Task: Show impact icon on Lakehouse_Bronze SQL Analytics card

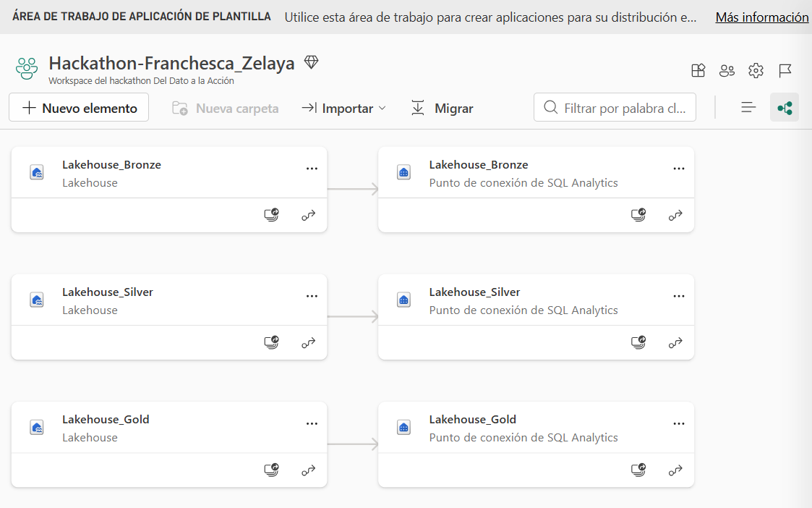Action: (x=638, y=215)
